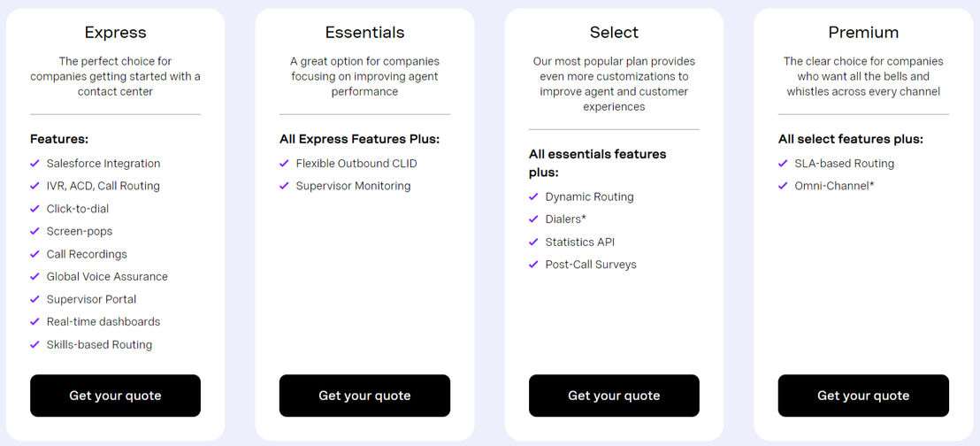Click the checkmark beside Statistics API
Viewport: 980px width, 446px height.
point(533,242)
